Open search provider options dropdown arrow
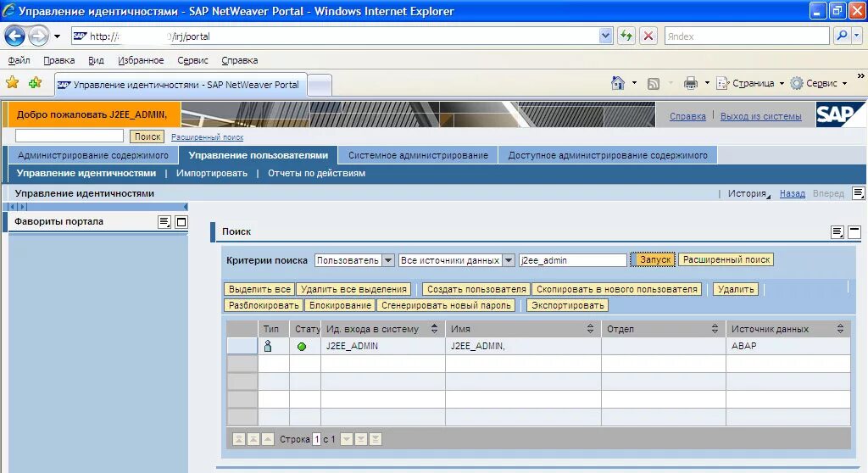 (857, 36)
